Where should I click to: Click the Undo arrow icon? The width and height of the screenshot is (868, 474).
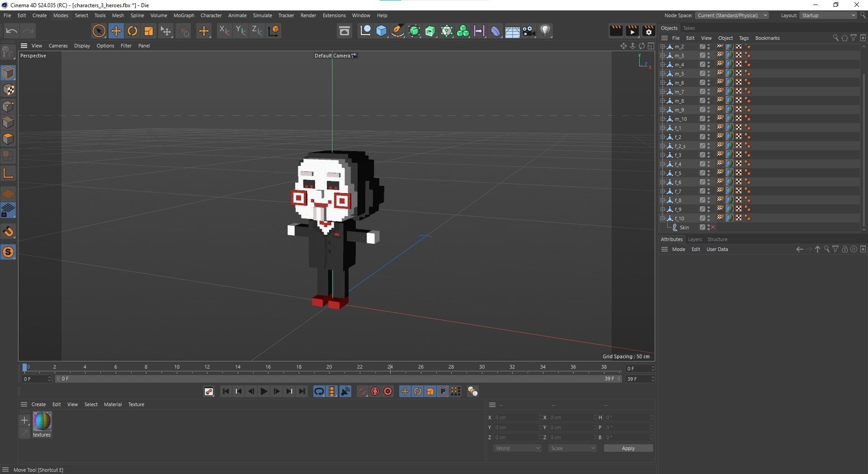point(12,31)
